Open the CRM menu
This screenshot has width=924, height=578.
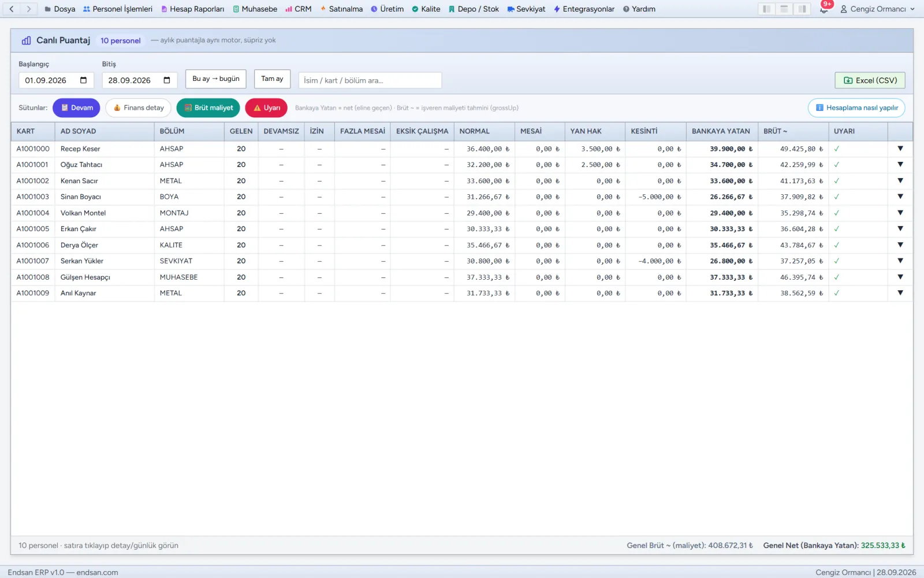tap(299, 9)
